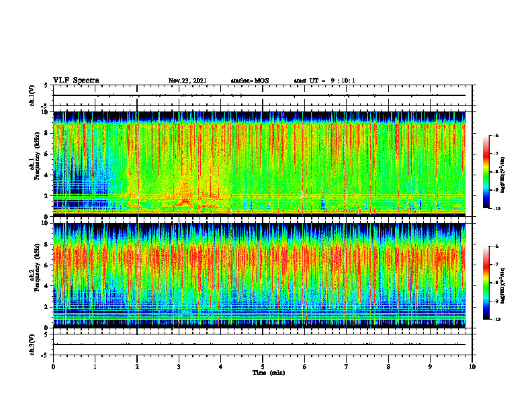Click the "6" kHz tick on ch.2 axis
Image resolution: width=532 pixels, height=411 pixels.
coord(47,265)
